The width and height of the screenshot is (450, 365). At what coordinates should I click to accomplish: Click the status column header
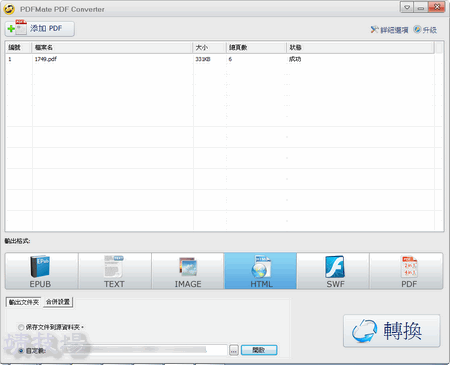[360, 48]
